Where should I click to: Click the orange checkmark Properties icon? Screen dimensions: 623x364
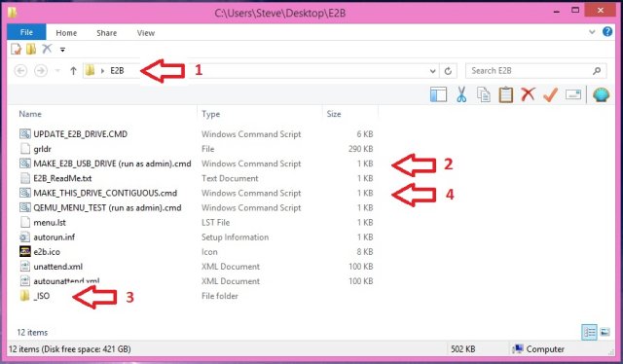tap(550, 95)
